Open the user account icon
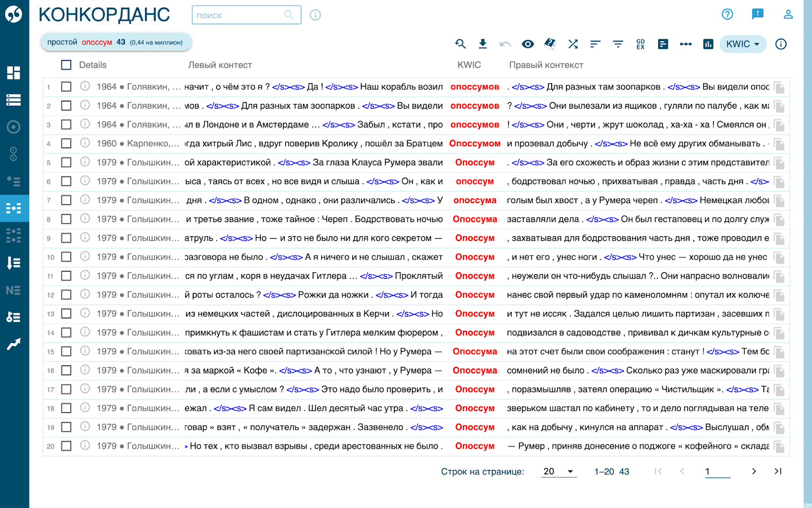The height and width of the screenshot is (508, 812). point(788,14)
